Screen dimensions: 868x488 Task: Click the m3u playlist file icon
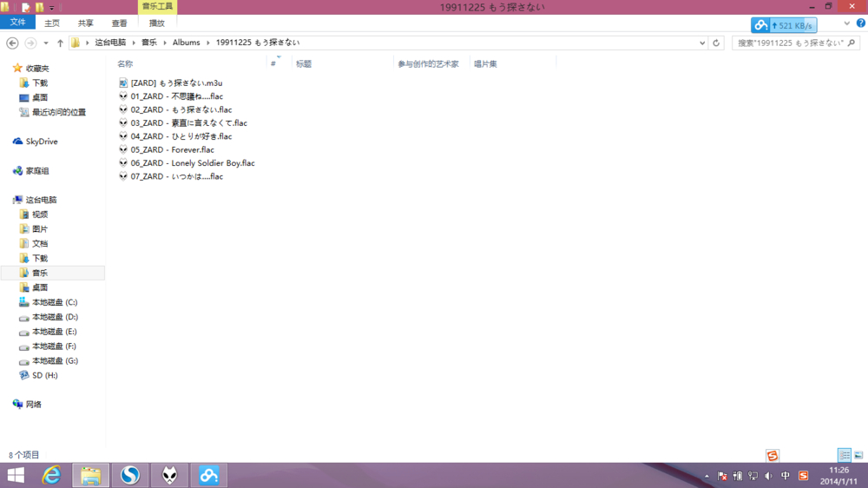tap(123, 82)
